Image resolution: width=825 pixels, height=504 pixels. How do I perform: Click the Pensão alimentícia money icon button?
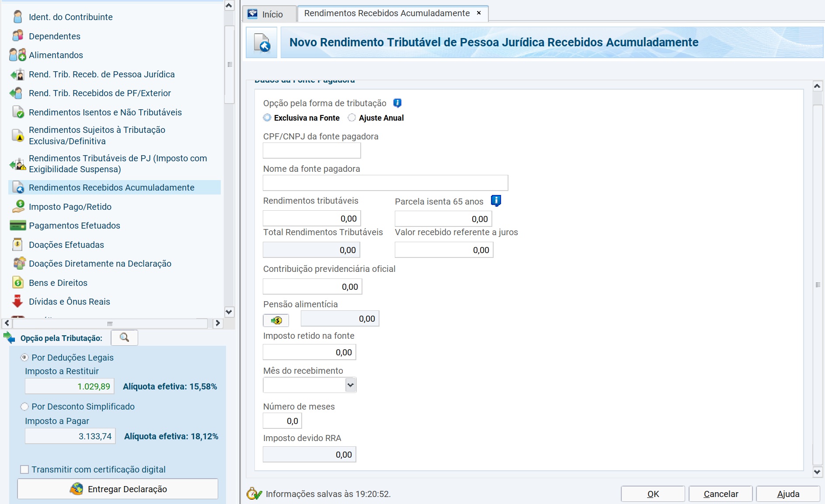tap(276, 320)
